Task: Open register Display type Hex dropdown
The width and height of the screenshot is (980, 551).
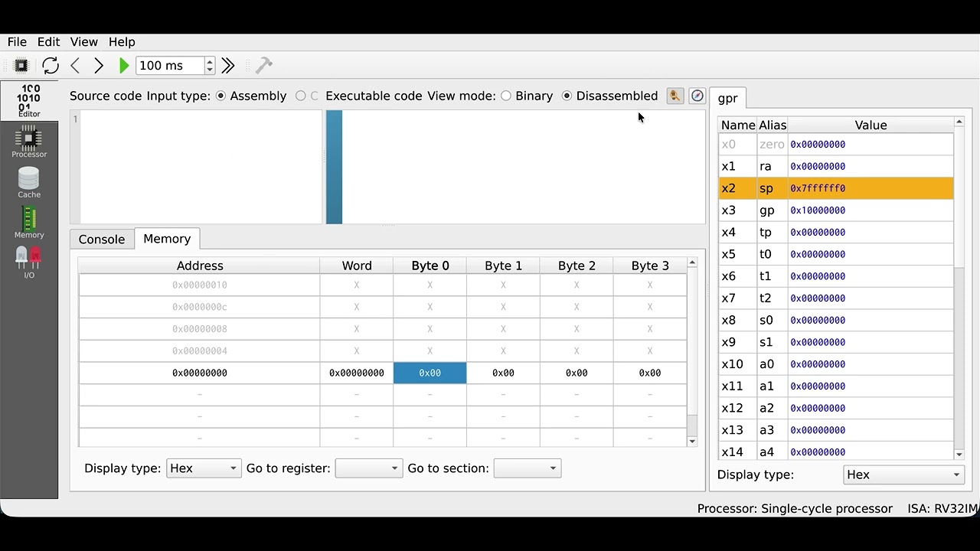Action: click(x=903, y=474)
